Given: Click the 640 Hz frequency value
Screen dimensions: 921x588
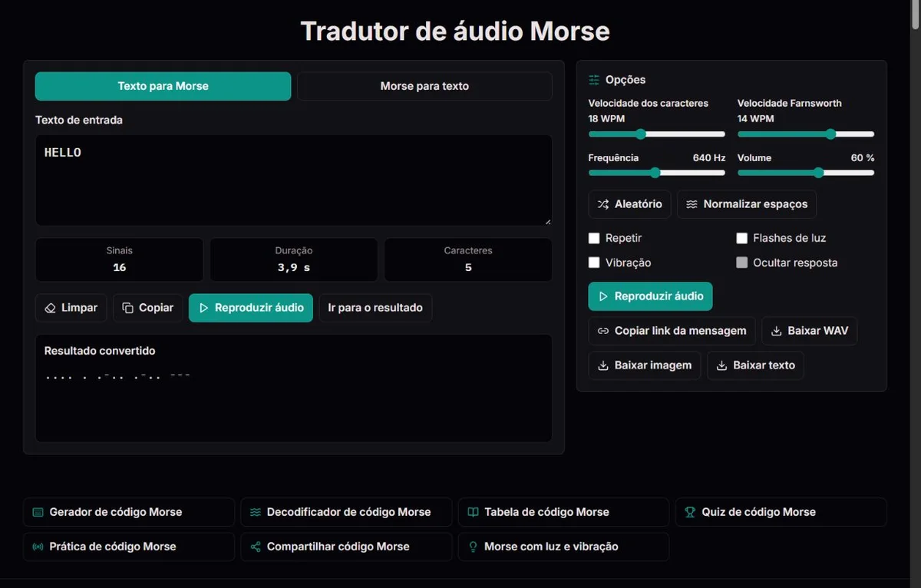Looking at the screenshot, I should tap(709, 157).
